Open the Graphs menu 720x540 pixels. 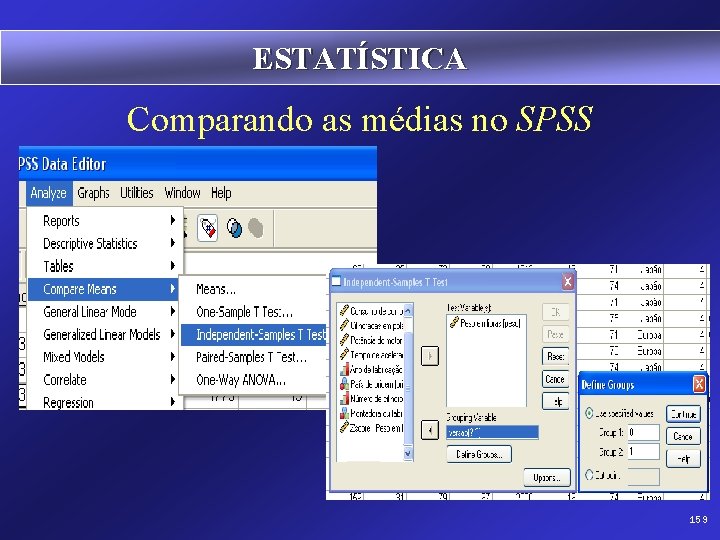[93, 193]
